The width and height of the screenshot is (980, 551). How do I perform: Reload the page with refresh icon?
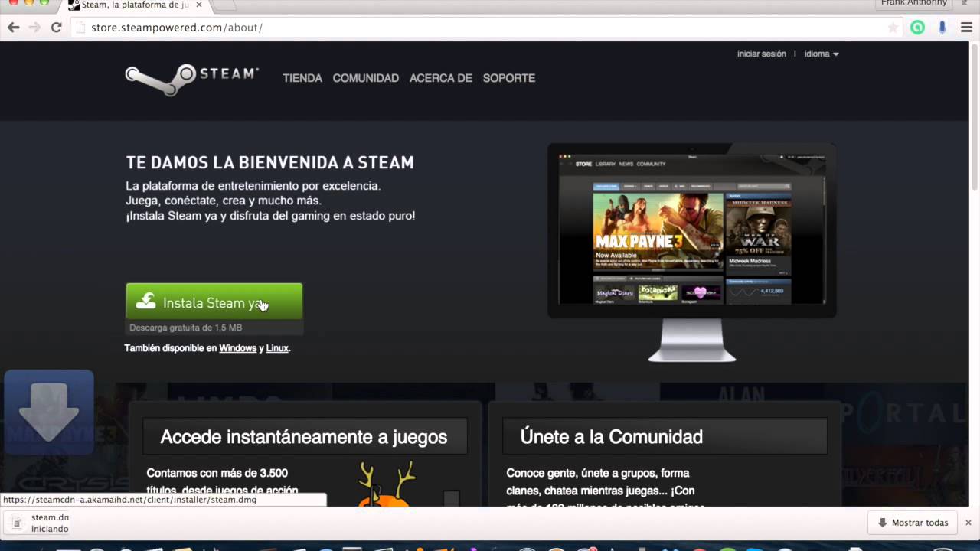click(56, 28)
